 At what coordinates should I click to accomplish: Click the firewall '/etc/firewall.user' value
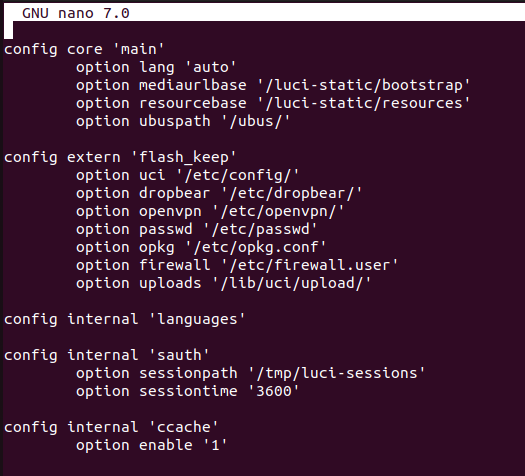pos(310,265)
